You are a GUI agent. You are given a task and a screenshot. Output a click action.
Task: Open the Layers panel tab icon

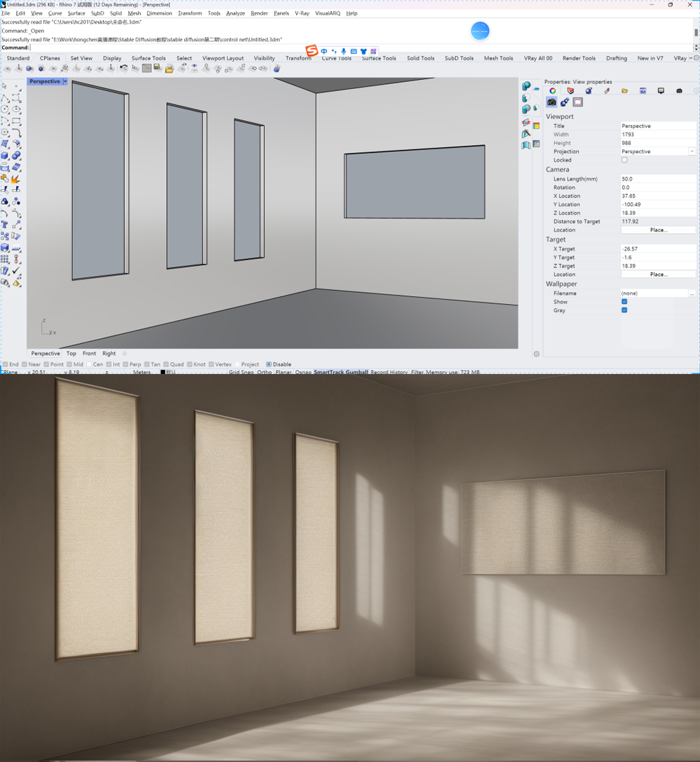(570, 91)
